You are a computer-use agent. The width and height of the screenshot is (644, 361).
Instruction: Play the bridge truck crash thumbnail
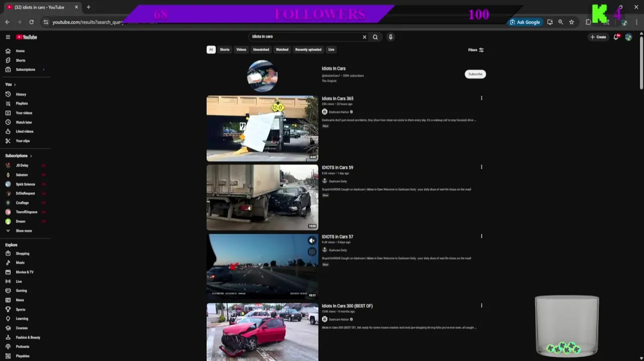tap(263, 128)
